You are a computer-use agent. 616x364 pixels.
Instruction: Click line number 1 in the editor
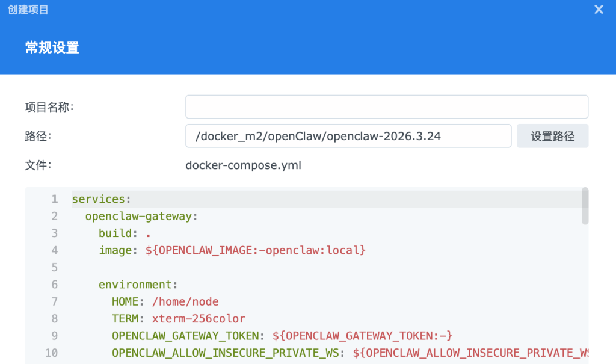pyautogui.click(x=54, y=199)
